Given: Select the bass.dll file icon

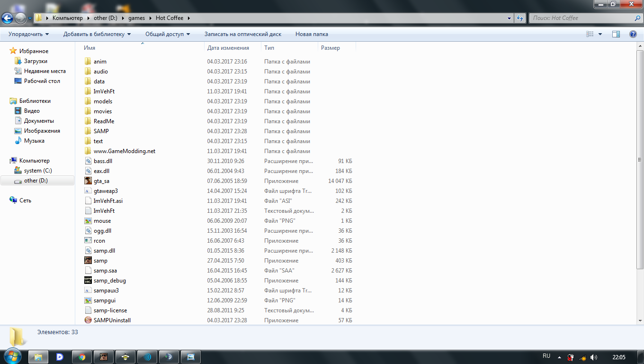Looking at the screenshot, I should click(88, 161).
